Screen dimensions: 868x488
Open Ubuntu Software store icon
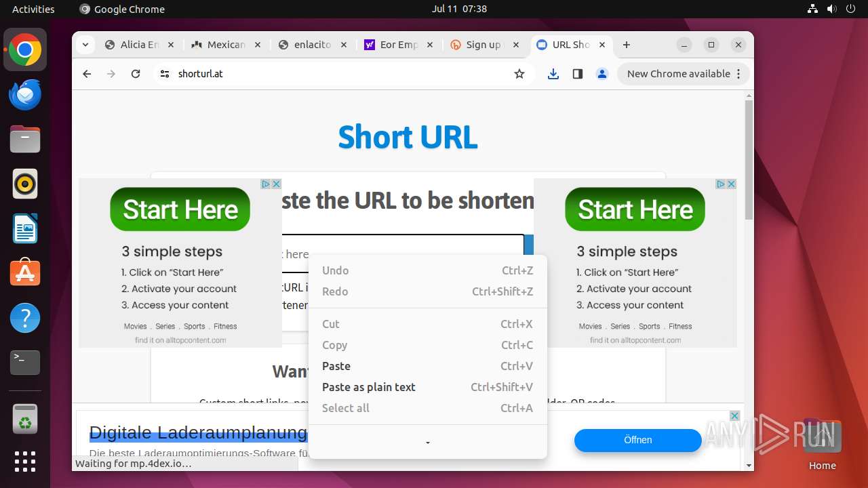(x=25, y=273)
